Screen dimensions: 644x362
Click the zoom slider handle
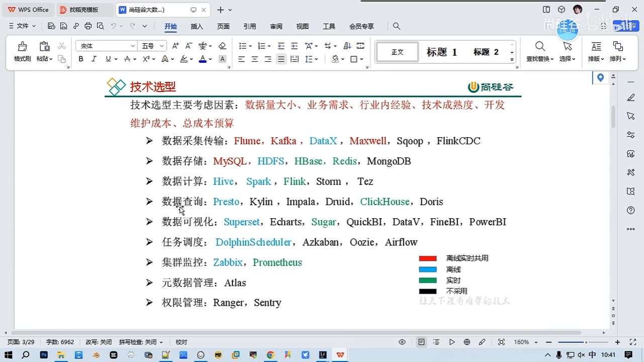[586, 342]
